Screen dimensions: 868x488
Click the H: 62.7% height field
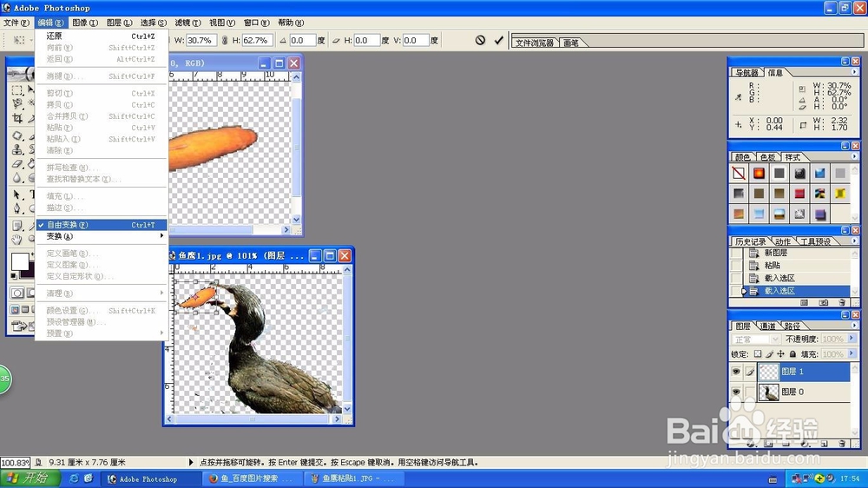(257, 40)
